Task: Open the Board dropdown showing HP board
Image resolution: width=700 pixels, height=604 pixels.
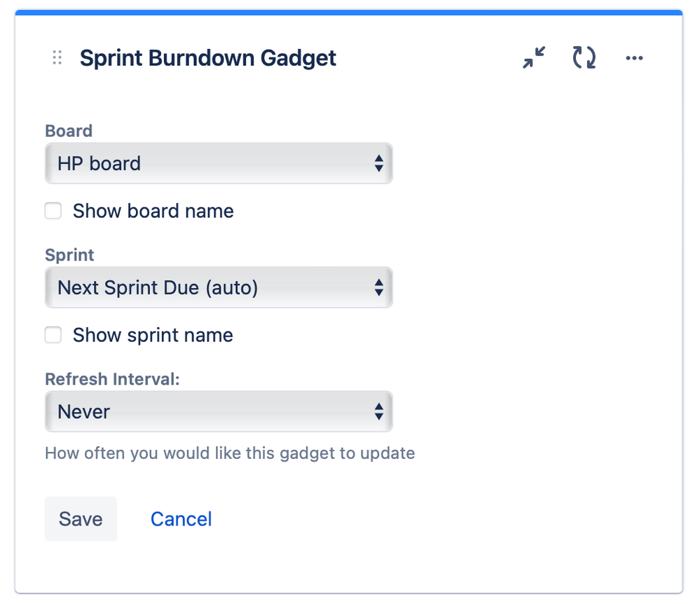Action: coord(219,163)
